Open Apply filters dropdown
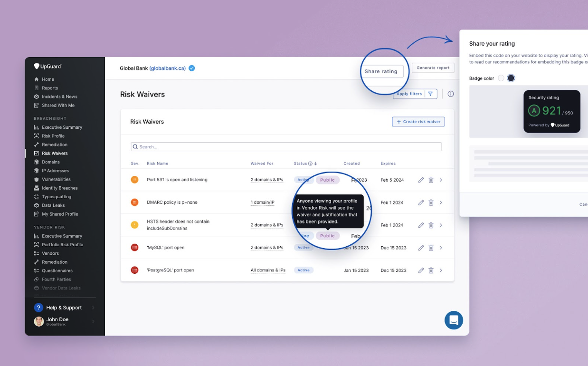The image size is (588, 366). pyautogui.click(x=415, y=94)
